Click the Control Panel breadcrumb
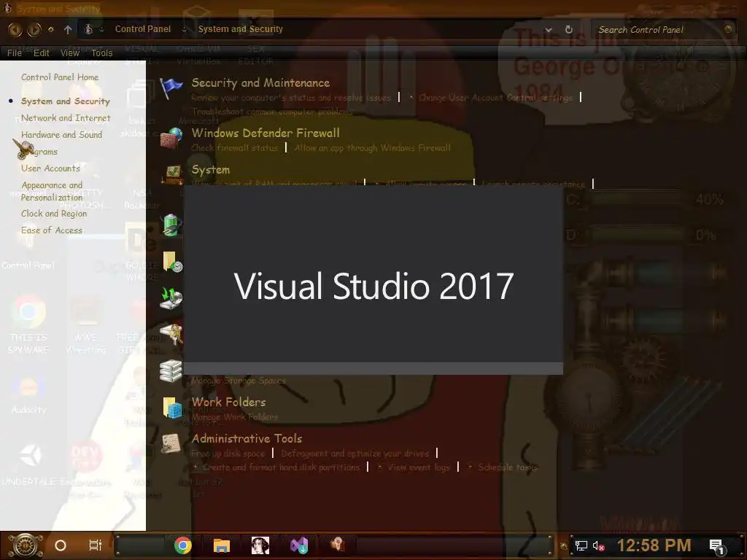Image resolution: width=747 pixels, height=560 pixels. (x=143, y=29)
